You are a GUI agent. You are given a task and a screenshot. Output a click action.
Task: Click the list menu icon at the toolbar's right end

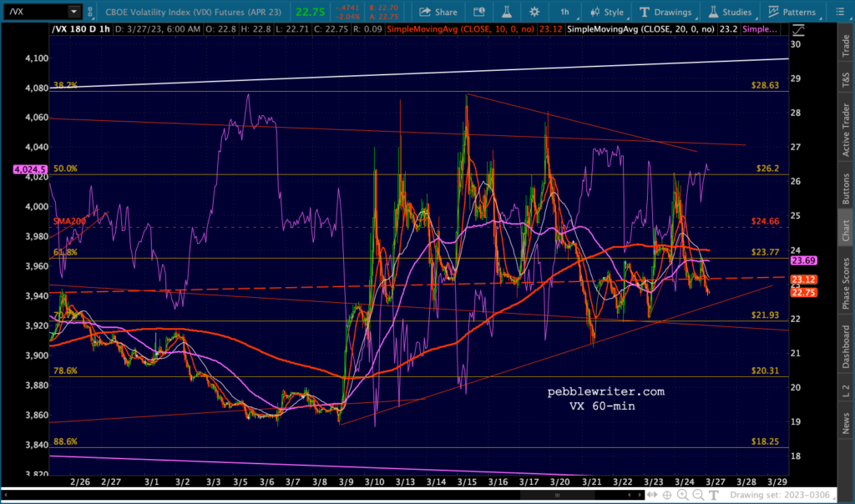point(840,12)
